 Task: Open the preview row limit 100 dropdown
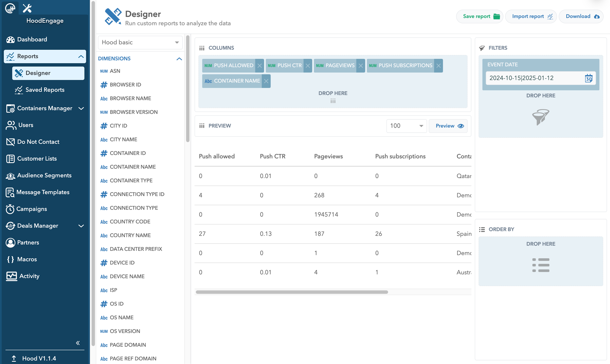pos(406,126)
